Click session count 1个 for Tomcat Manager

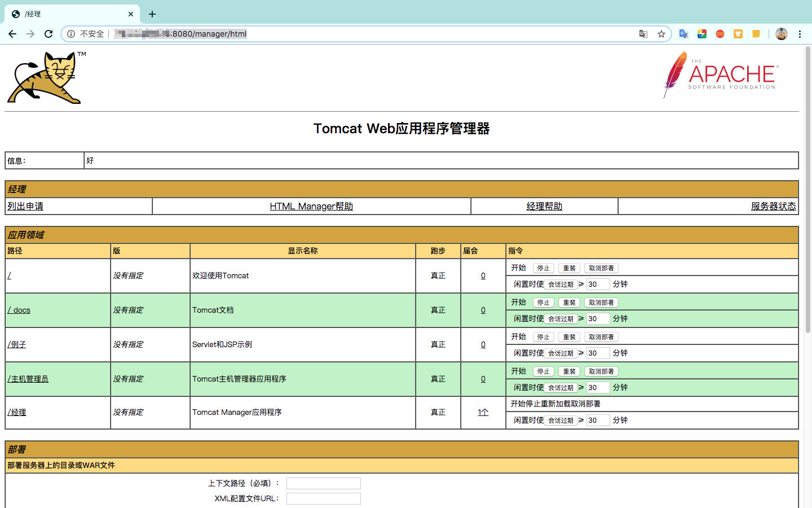[x=483, y=412]
